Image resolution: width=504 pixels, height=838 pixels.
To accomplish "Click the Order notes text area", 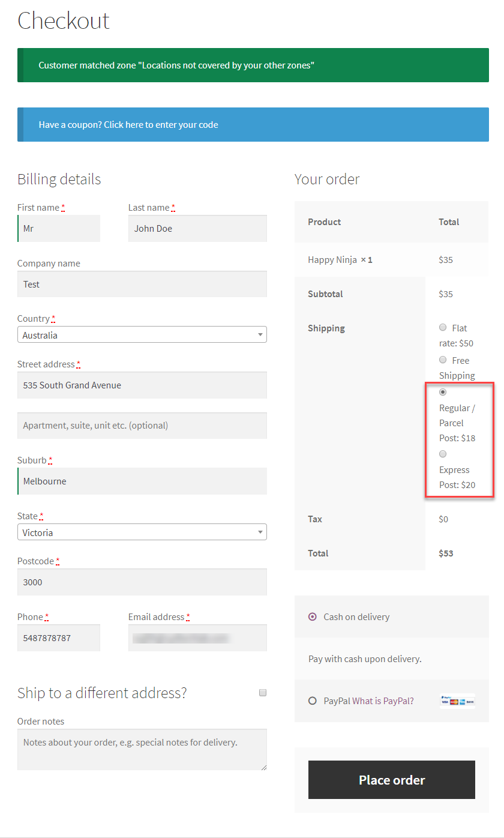I will (x=142, y=749).
